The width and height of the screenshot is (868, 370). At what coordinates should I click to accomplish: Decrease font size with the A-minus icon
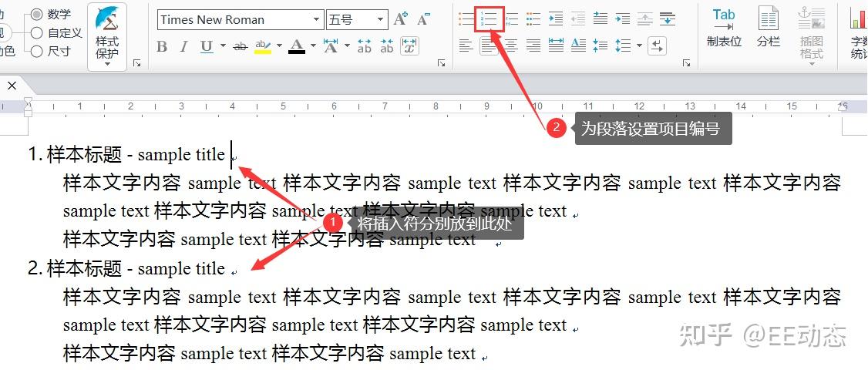[x=423, y=20]
